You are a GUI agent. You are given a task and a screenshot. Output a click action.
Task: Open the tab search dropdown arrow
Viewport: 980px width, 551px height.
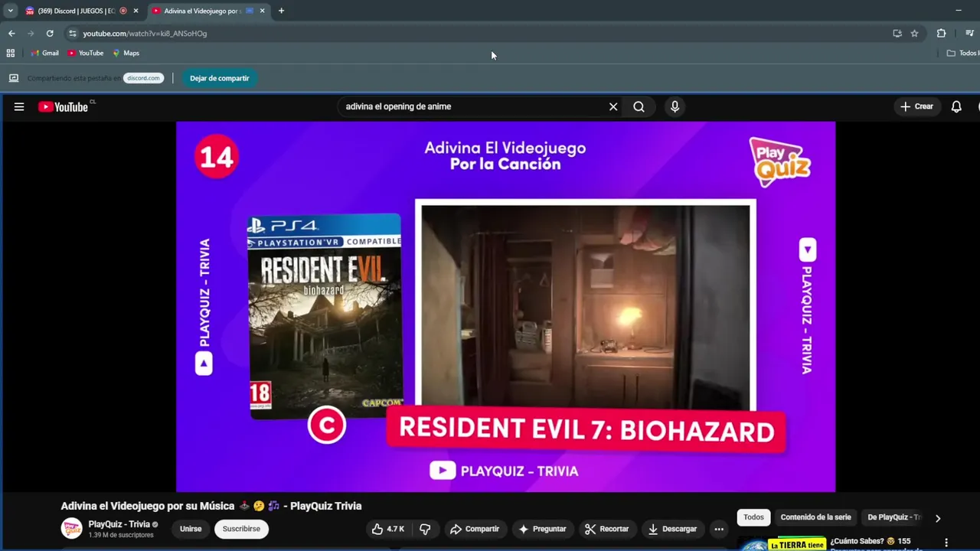pyautogui.click(x=11, y=11)
